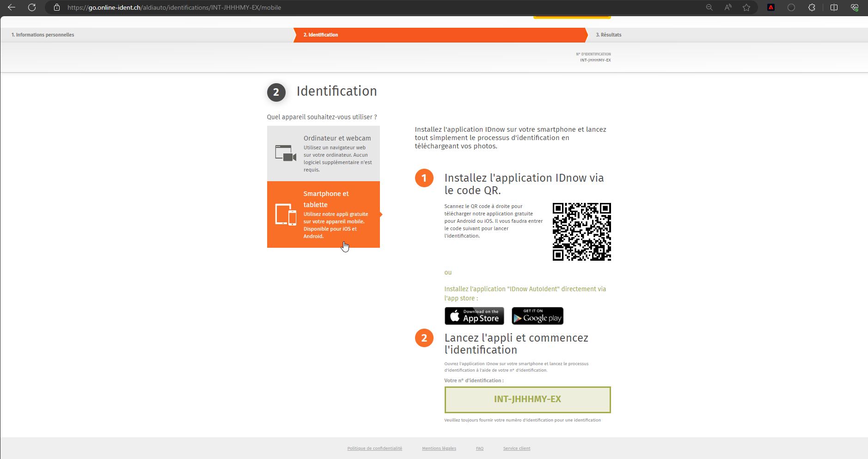Viewport: 868px width, 459px height.
Task: Click 'Lancez l'appli et commencez l'identification' heading
Action: (x=516, y=343)
